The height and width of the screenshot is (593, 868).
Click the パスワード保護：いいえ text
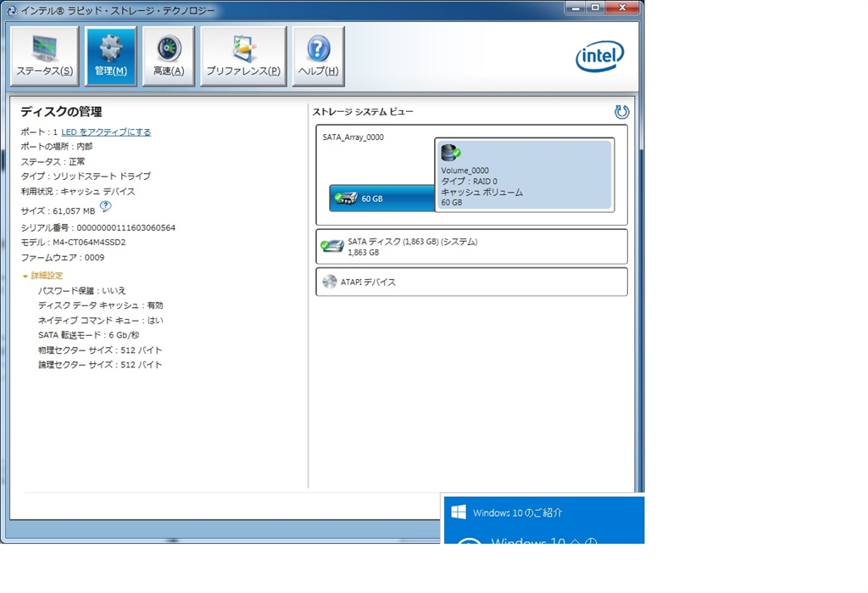(x=82, y=290)
